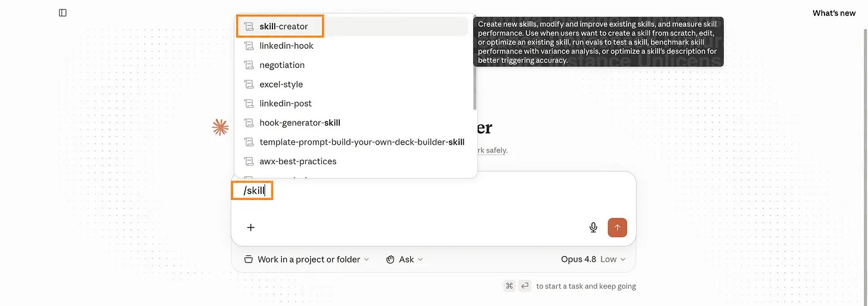Click the linkedin-hook skill icon
868x306 pixels.
pyautogui.click(x=249, y=46)
